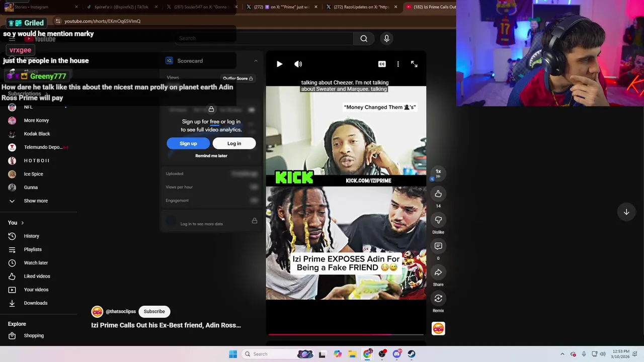The image size is (644, 362).
Task: Click the locked Outlier Score selector
Action: tap(238, 78)
